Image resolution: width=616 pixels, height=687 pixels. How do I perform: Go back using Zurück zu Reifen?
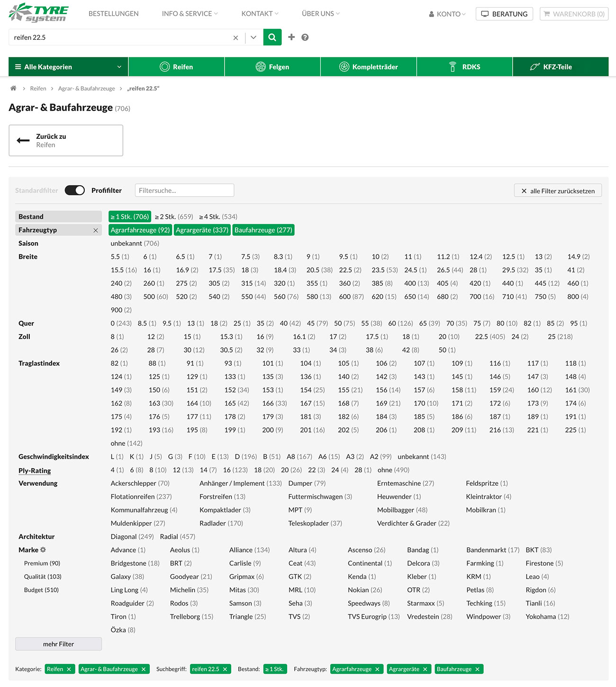pos(65,140)
